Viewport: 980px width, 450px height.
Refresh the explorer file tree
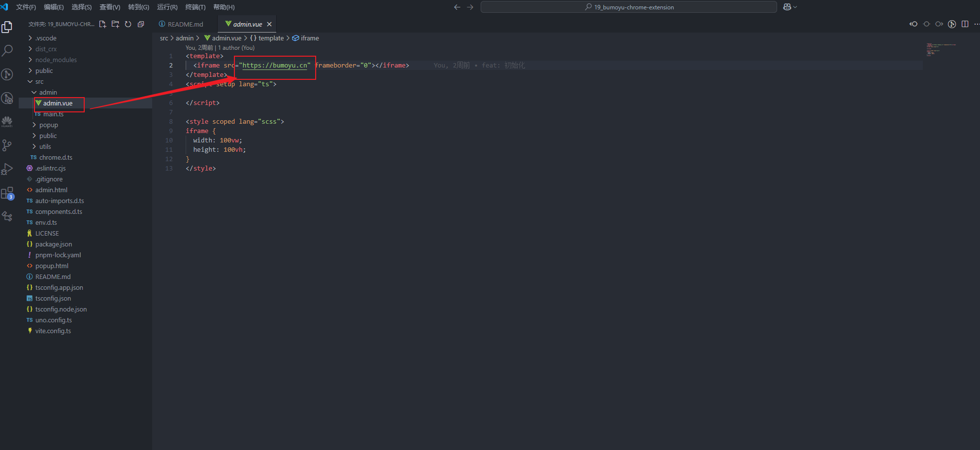pos(128,24)
